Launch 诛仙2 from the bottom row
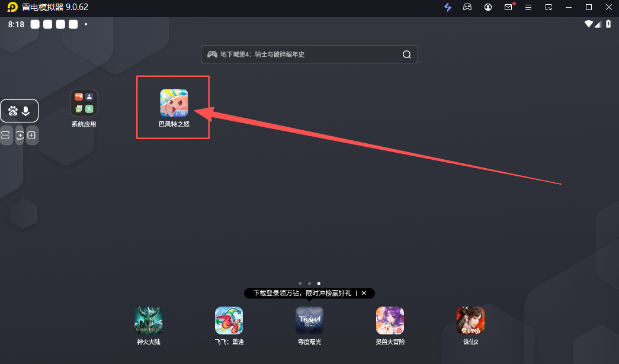This screenshot has width=619, height=364. (x=470, y=320)
